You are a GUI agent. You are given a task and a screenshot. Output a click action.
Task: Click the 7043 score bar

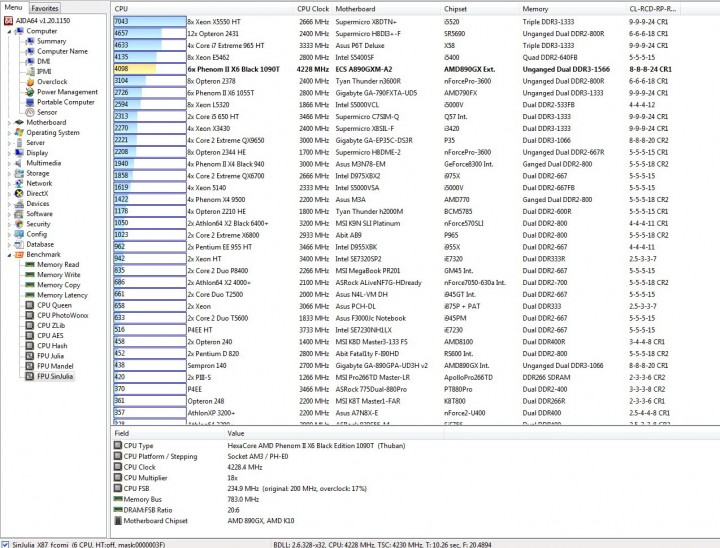click(150, 21)
